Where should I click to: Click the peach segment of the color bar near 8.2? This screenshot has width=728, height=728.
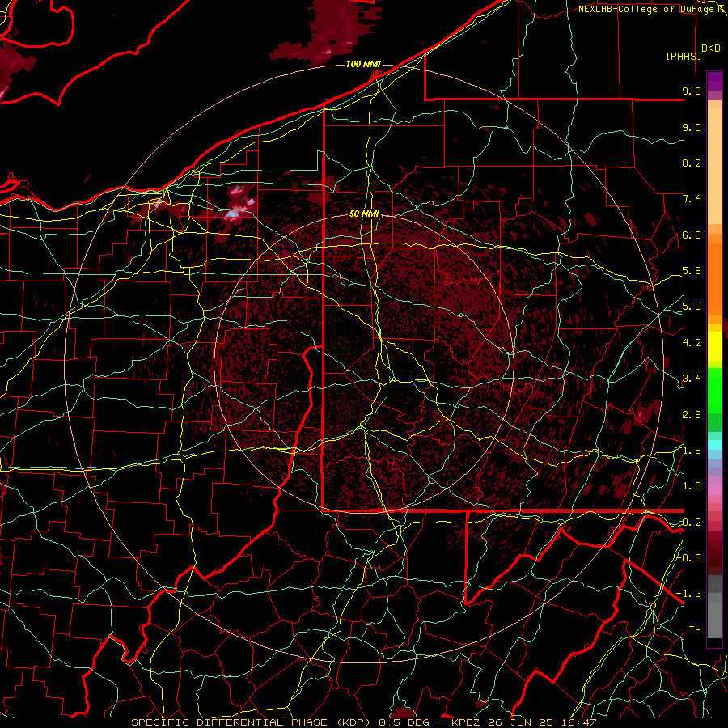(714, 166)
